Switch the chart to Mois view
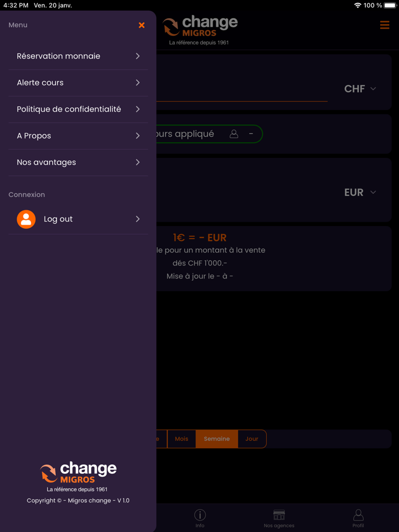399x532 pixels. pyautogui.click(x=181, y=439)
